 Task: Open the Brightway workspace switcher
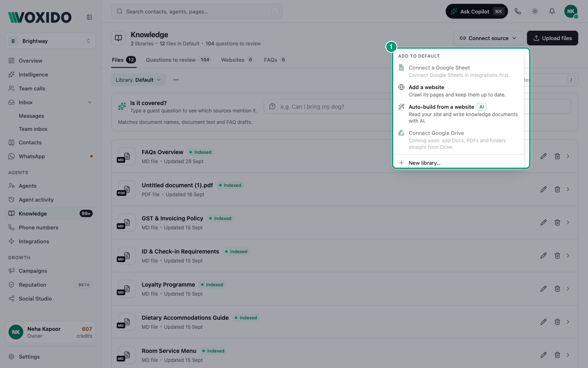tap(51, 41)
